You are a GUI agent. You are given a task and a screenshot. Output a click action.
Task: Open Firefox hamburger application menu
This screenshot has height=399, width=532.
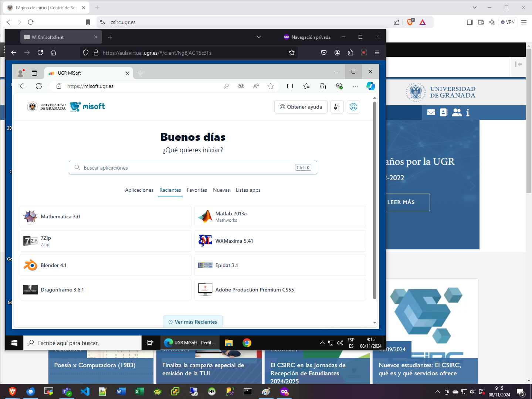point(377,52)
